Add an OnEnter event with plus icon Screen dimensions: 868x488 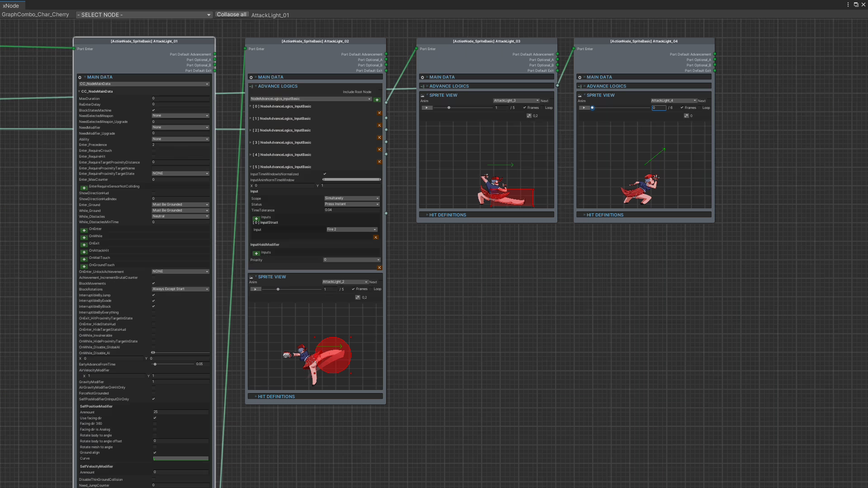click(x=84, y=230)
